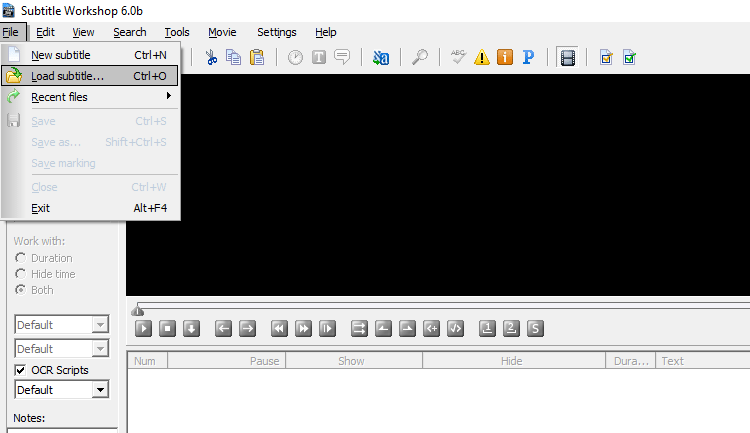This screenshot has width=750, height=433.
Task: Click the 'S' button in playback bar
Action: point(535,329)
